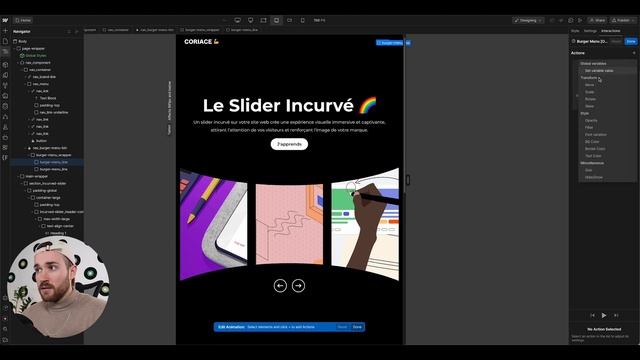
Task: Open the Home page dropdown
Action: pyautogui.click(x=23, y=20)
